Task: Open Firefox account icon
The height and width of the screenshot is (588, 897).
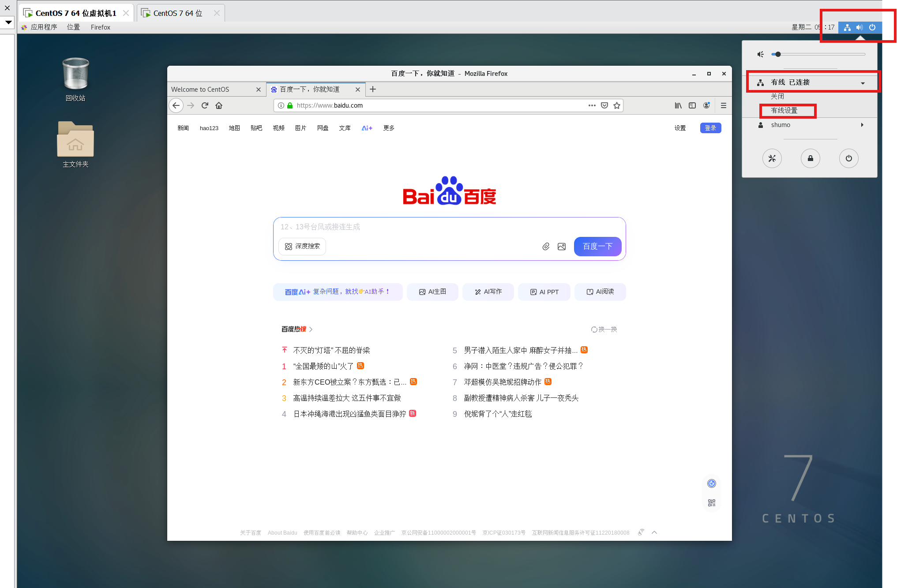Action: pos(706,105)
